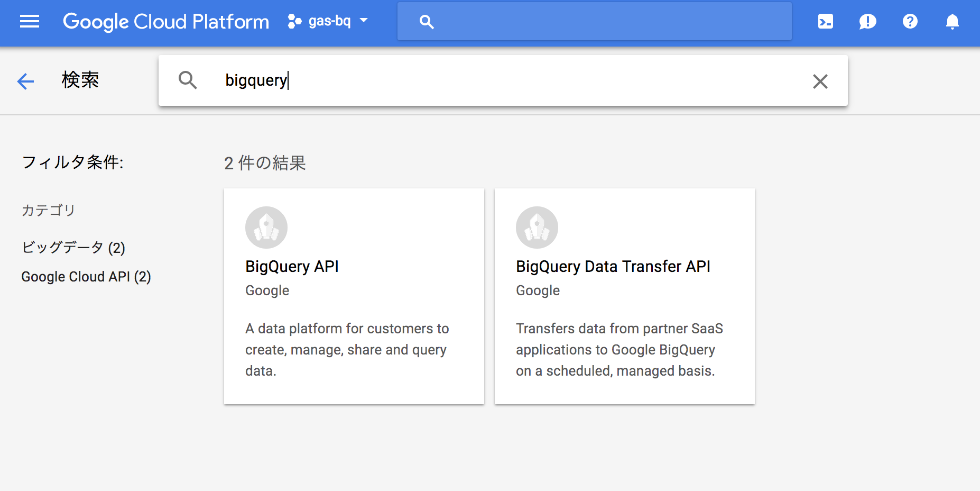The height and width of the screenshot is (491, 980).
Task: Open the notifications bell icon
Action: tap(952, 21)
